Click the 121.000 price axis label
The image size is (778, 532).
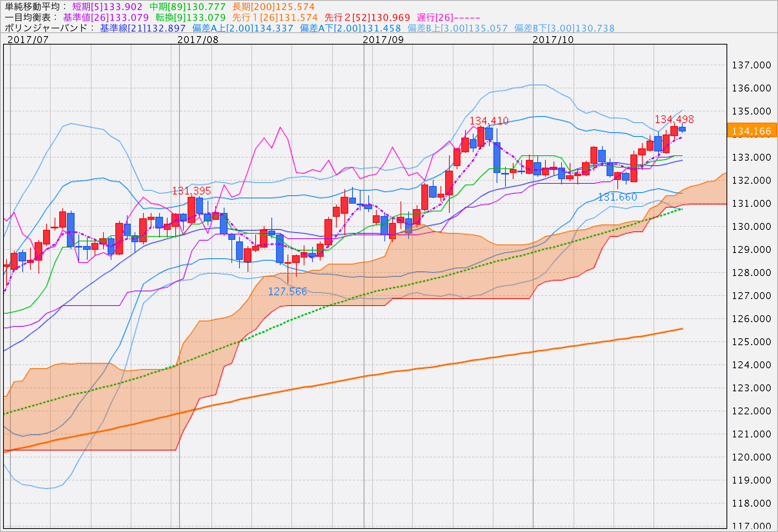coord(751,434)
